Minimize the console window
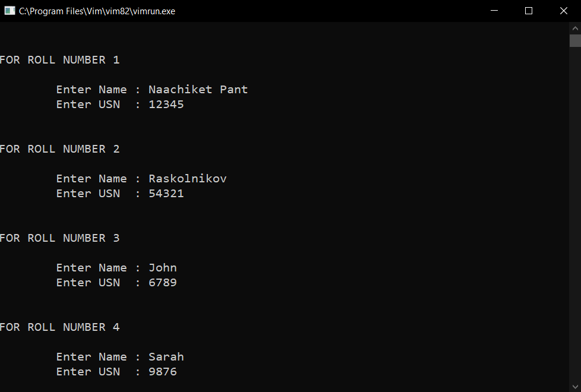The height and width of the screenshot is (392, 581). 494,11
